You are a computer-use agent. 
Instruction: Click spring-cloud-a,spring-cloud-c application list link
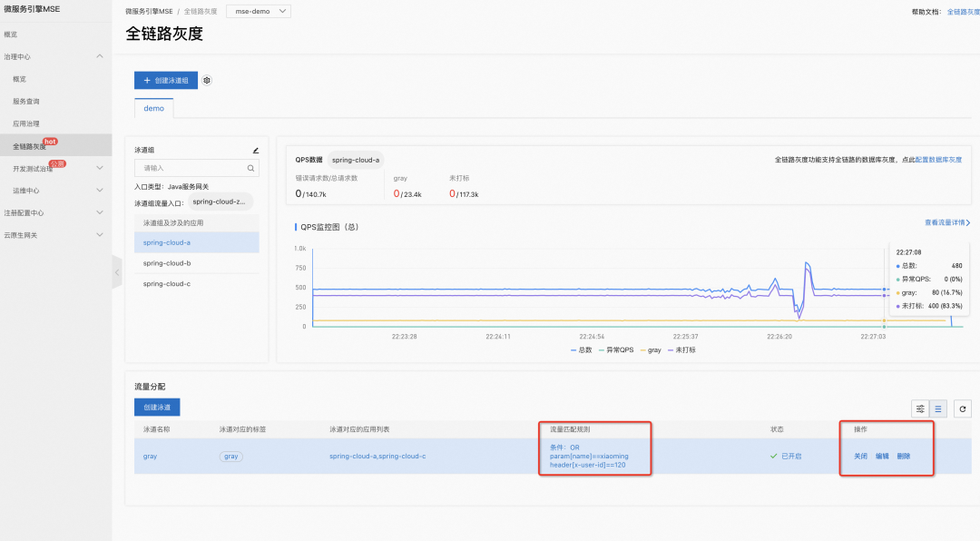coord(377,456)
